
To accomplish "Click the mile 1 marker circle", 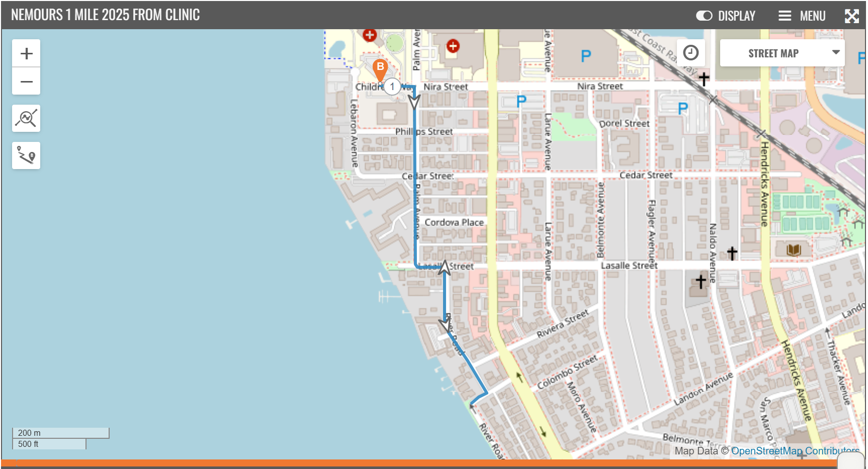I will (x=392, y=87).
